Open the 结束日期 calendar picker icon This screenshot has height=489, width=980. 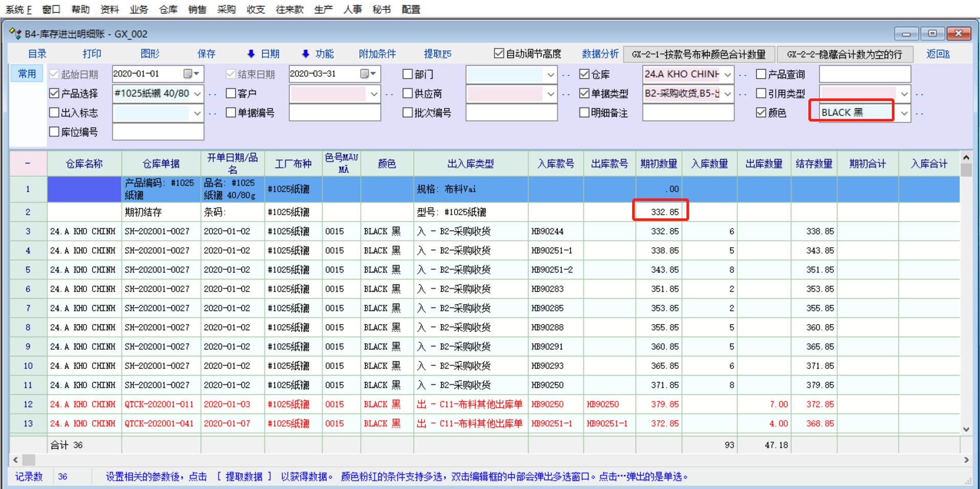click(x=365, y=74)
